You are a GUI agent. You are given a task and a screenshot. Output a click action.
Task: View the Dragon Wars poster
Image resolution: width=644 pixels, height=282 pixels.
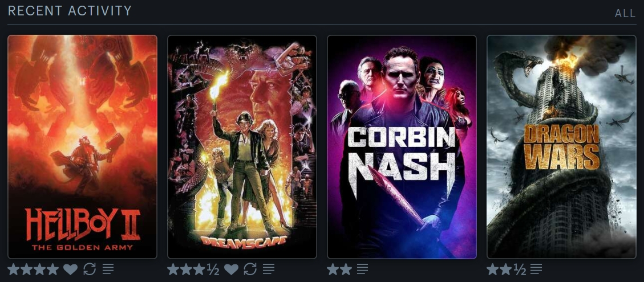561,147
